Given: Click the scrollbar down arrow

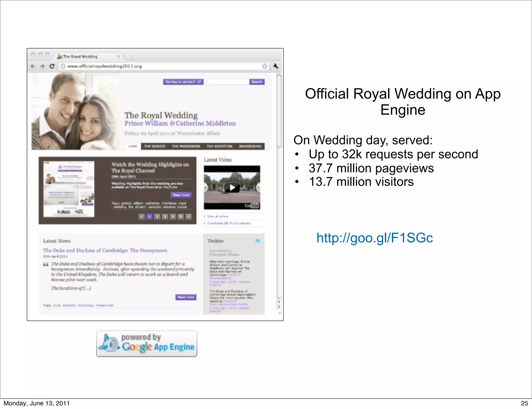Looking at the screenshot, I should click(x=279, y=307).
